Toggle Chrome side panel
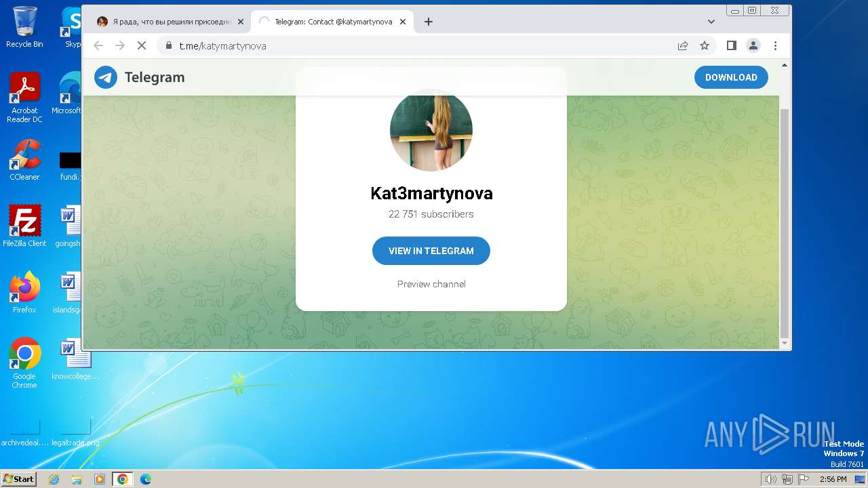This screenshot has height=488, width=868. click(x=732, y=45)
